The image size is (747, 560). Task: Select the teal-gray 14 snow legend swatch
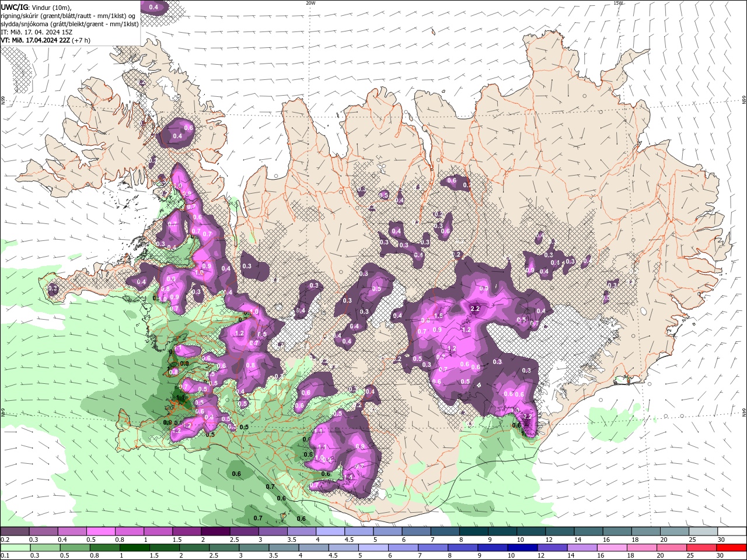[x=588, y=531]
